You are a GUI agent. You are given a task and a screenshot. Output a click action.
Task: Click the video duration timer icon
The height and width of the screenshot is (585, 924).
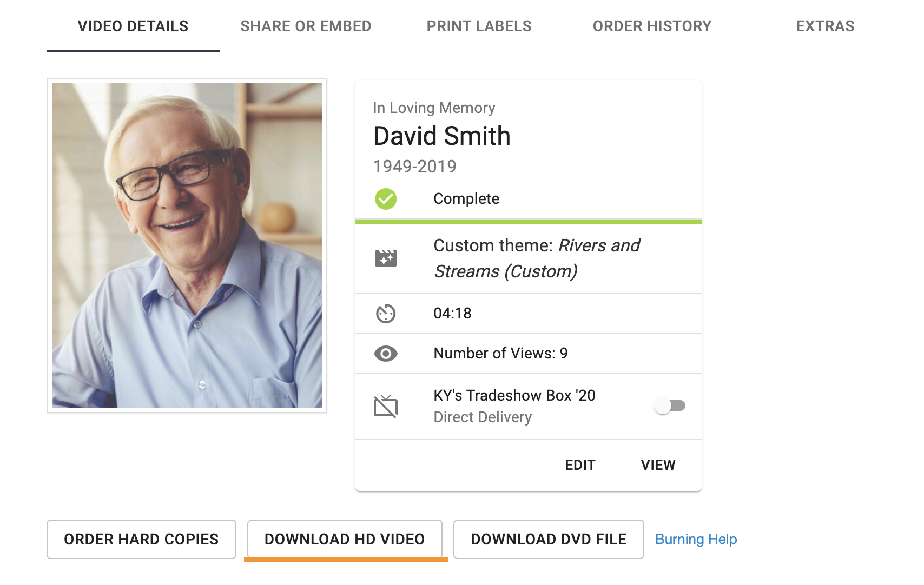pos(386,314)
